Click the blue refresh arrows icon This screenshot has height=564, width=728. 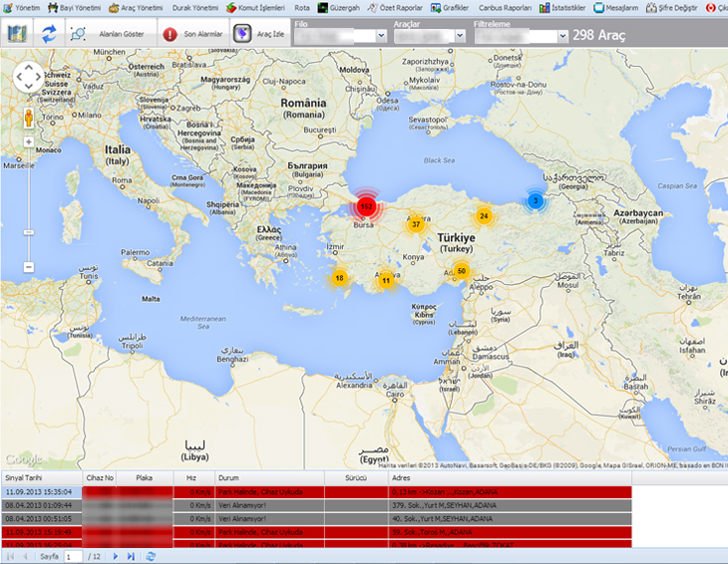point(49,34)
